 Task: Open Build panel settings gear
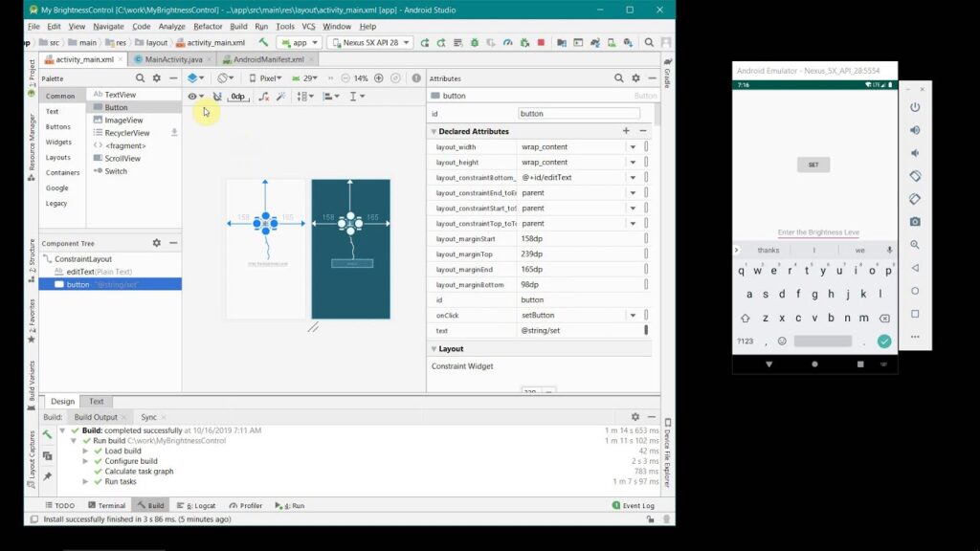click(635, 417)
